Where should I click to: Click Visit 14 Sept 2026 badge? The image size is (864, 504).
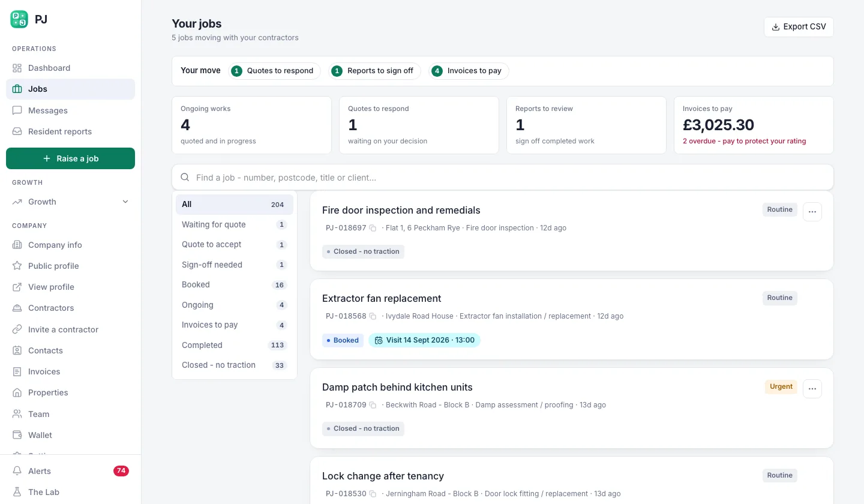[425, 340]
